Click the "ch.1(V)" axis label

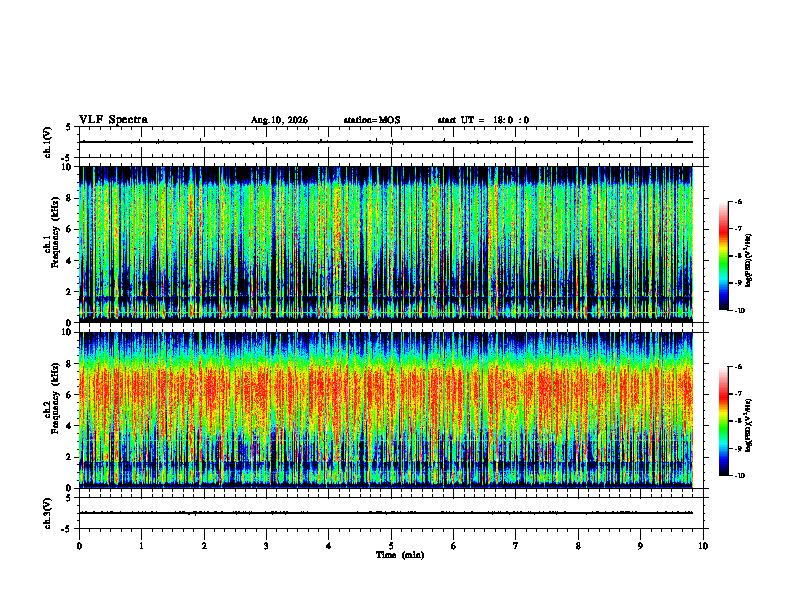[x=47, y=142]
